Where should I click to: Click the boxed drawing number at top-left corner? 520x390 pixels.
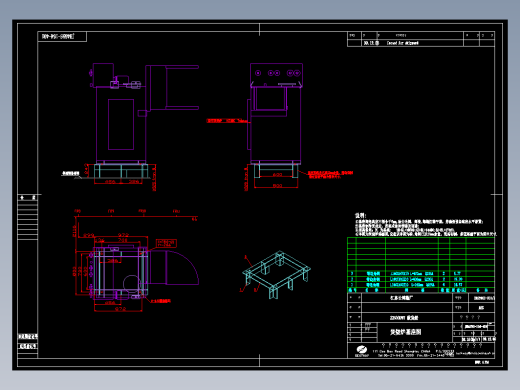coord(62,36)
